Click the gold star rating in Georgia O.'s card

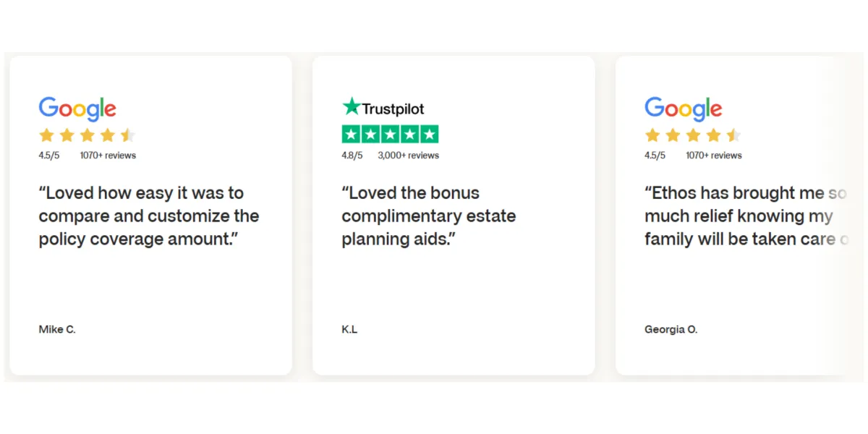694,135
